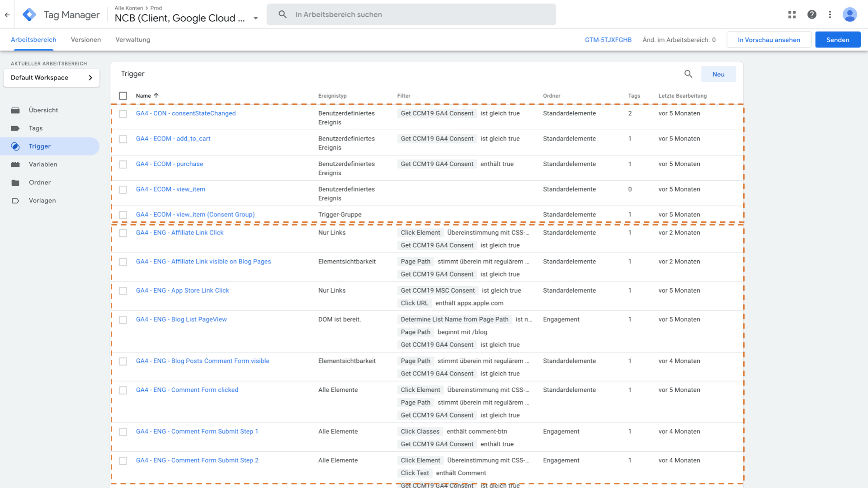The width and height of the screenshot is (868, 488).
Task: Click the Senden button
Action: coord(837,40)
